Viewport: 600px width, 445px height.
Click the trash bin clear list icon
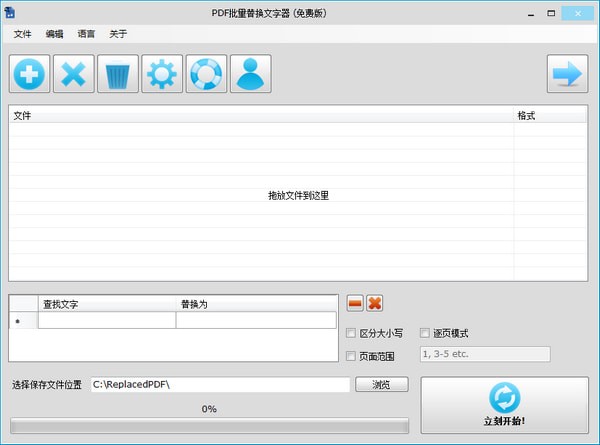point(118,73)
